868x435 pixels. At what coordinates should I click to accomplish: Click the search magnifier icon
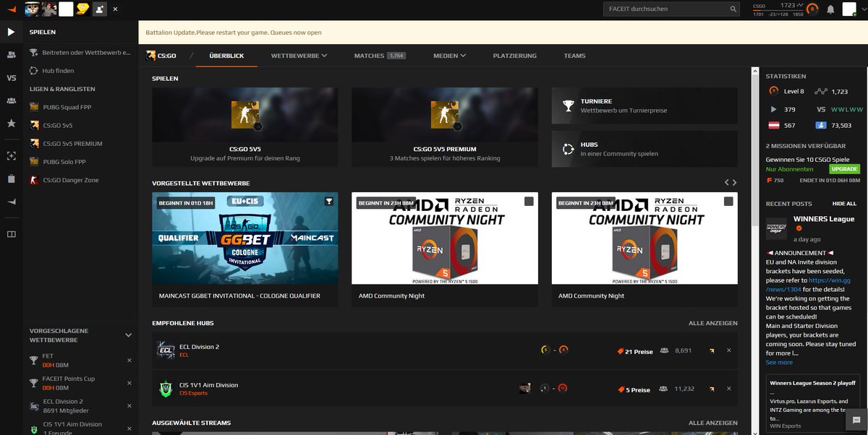point(733,9)
